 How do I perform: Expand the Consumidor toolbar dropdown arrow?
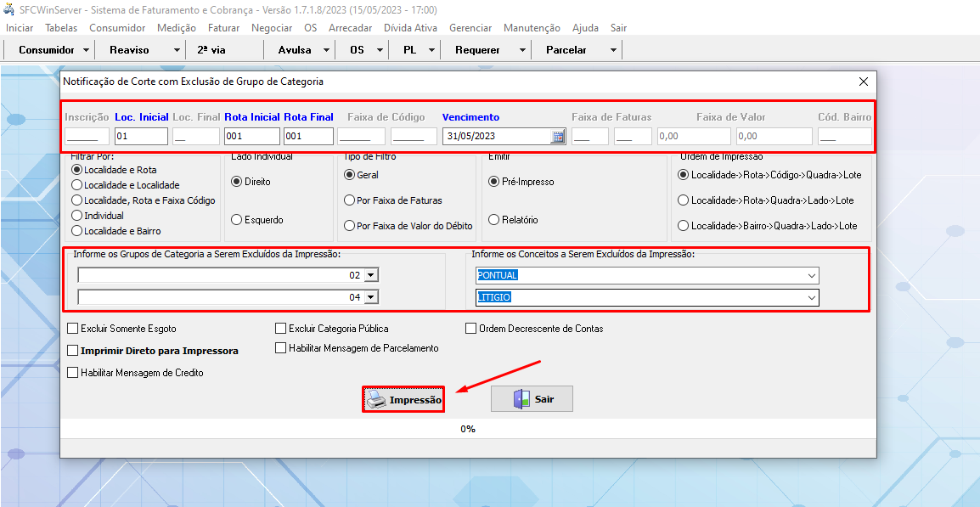coord(87,50)
